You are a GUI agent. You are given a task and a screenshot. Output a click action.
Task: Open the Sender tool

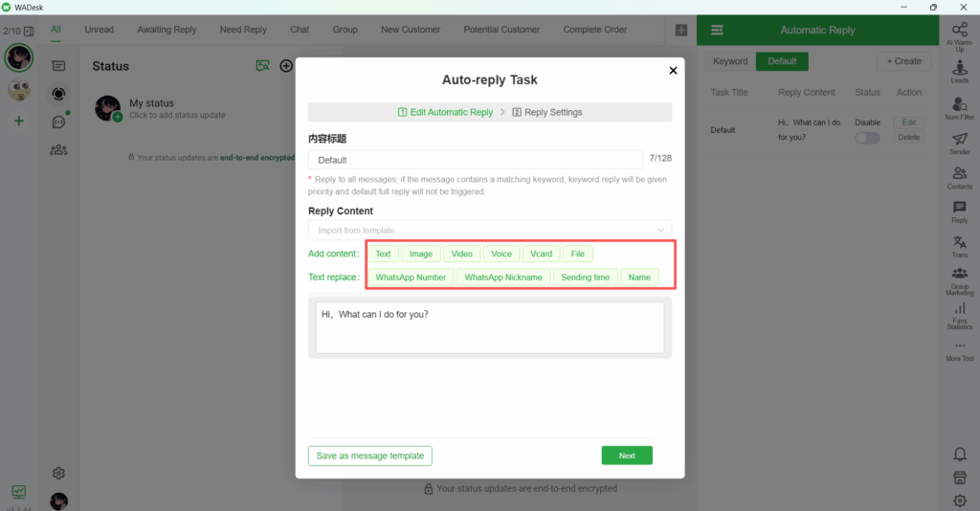(959, 143)
